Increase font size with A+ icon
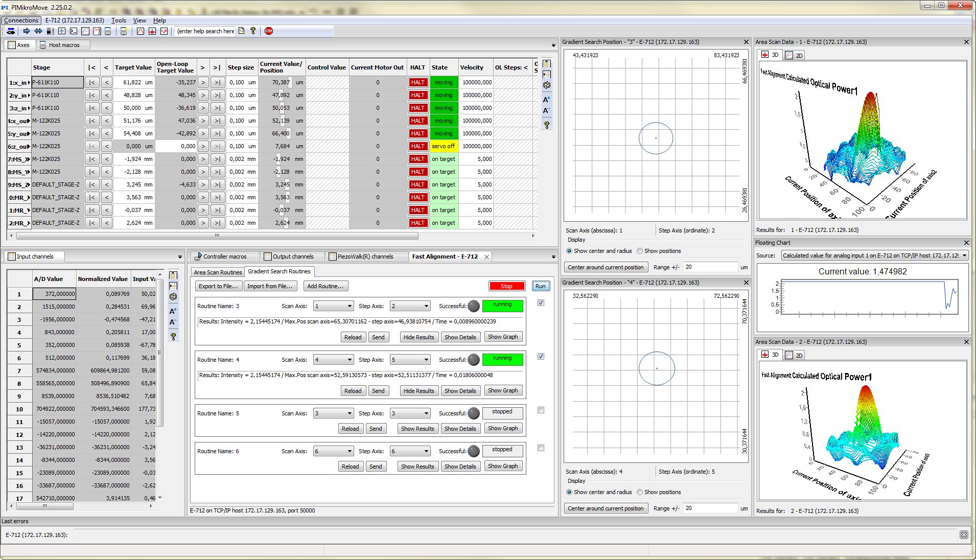Viewport: 976px width, 560px height. (547, 99)
